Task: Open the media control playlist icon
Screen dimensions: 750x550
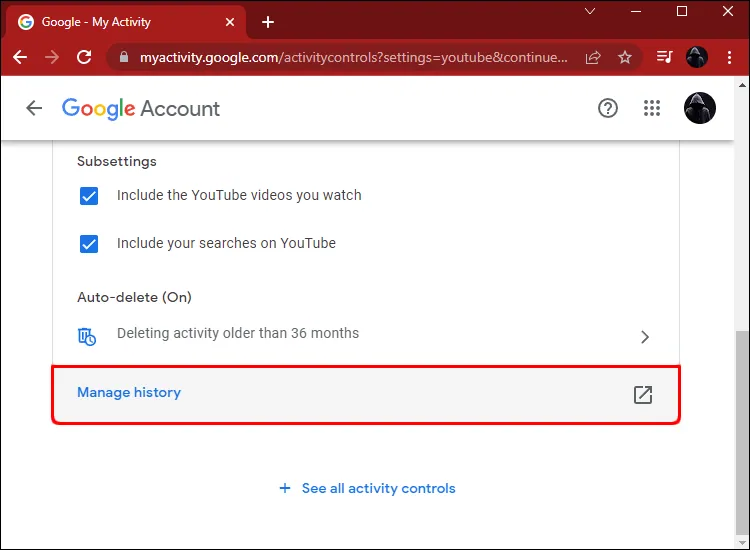Action: pyautogui.click(x=664, y=57)
